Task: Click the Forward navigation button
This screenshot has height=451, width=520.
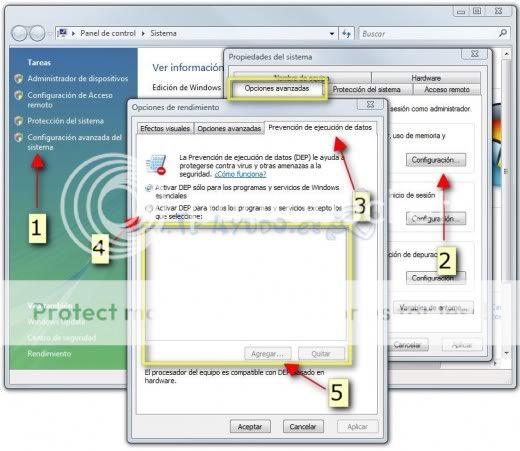Action: (36, 33)
